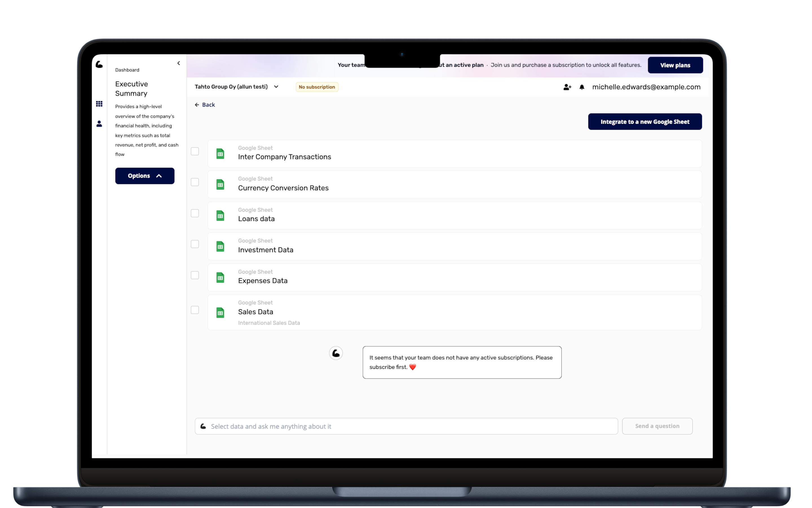Enable the Expenses Data checkbox
Screen dimensions: 812x508
195,275
